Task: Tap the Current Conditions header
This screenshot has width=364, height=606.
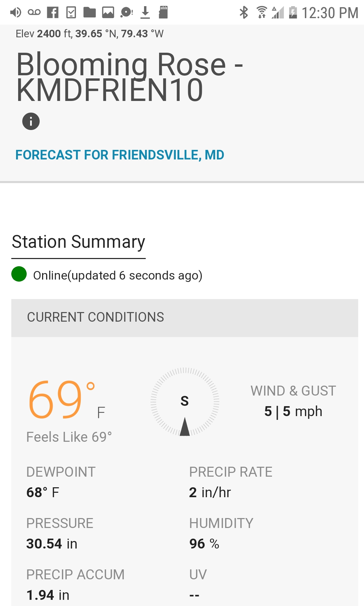Action: 96,317
